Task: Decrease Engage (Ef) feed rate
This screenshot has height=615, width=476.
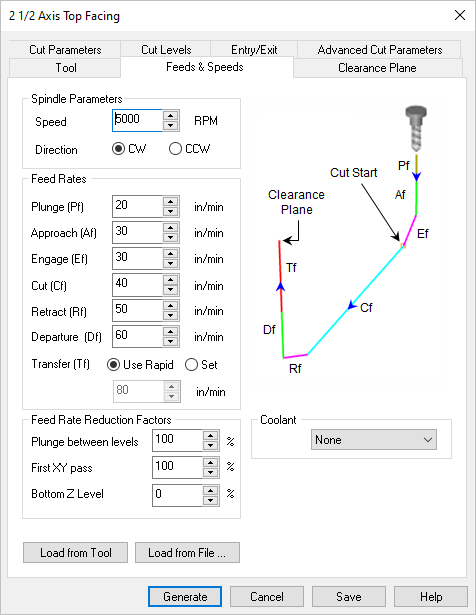Action: click(x=171, y=264)
